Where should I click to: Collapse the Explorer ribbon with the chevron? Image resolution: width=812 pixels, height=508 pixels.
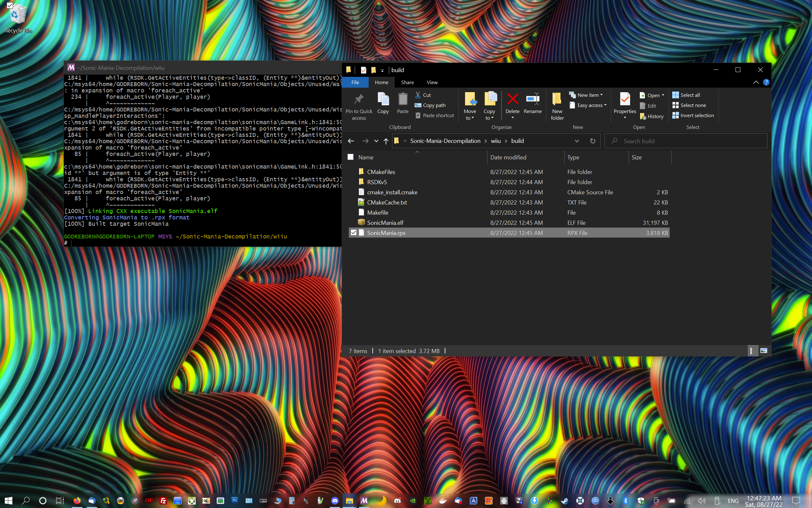point(756,82)
